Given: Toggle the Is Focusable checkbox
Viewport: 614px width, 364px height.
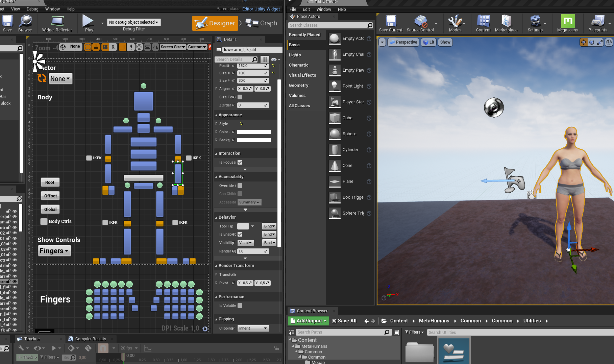Looking at the screenshot, I should [x=240, y=162].
